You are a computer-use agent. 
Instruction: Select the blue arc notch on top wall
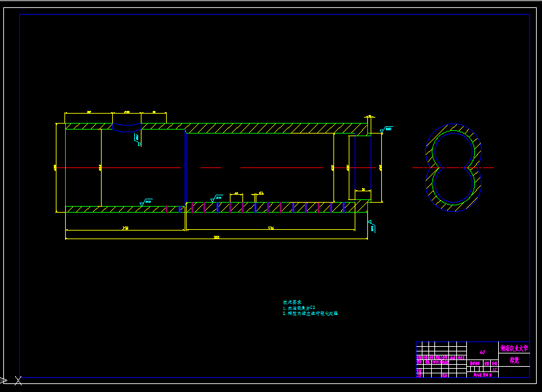[x=127, y=127]
